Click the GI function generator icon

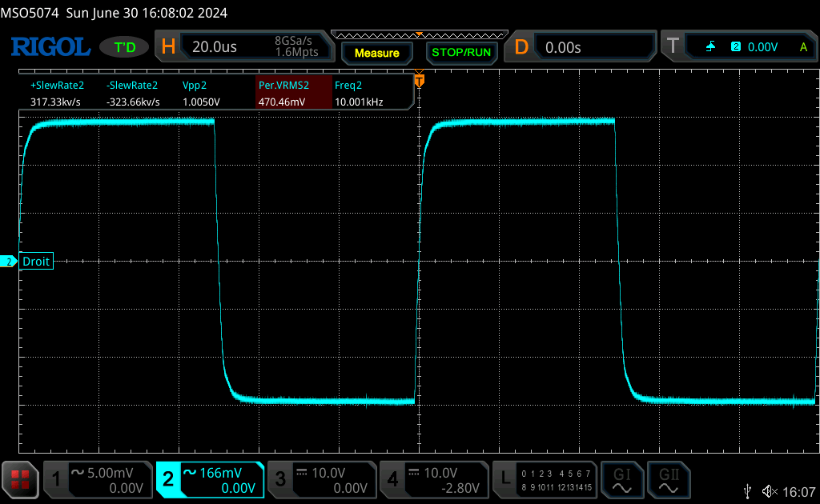pos(621,480)
